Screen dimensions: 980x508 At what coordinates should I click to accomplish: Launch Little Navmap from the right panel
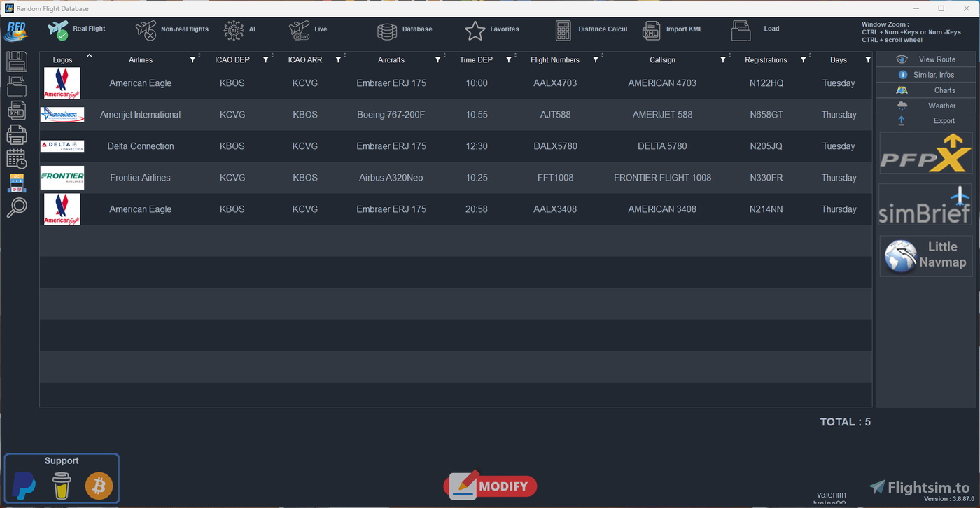pos(925,255)
